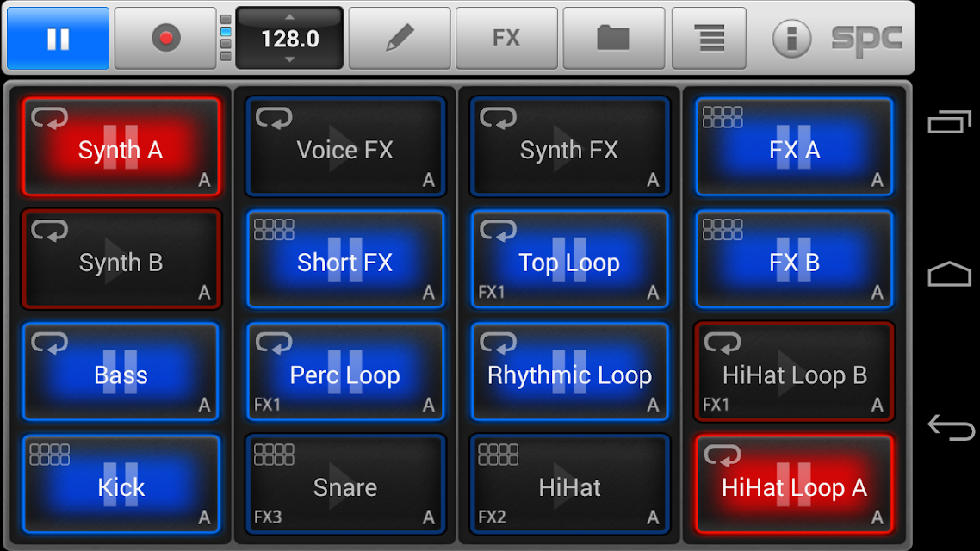Click the 128.0 tempo display
980x551 pixels.
coord(289,39)
